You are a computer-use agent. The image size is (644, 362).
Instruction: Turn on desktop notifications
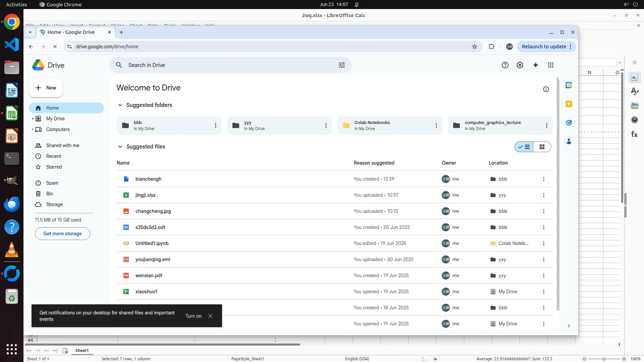coord(193,316)
